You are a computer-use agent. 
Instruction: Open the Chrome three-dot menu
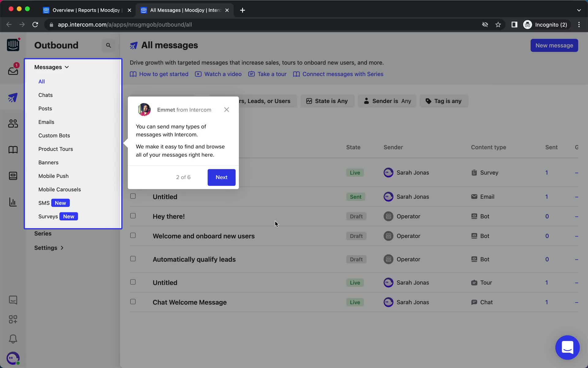coord(579,25)
